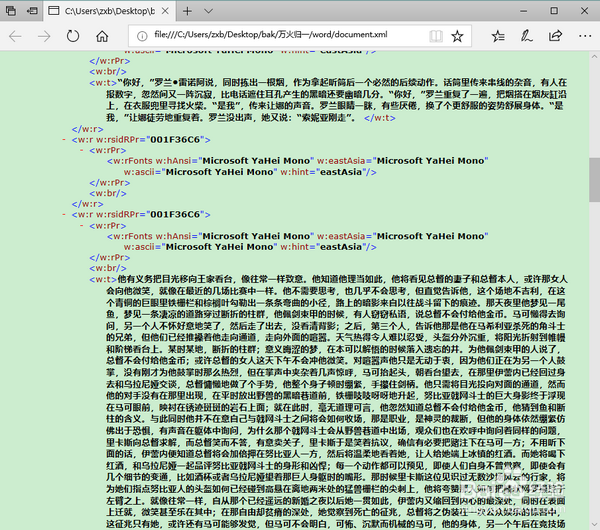Minimize the browser window
The image size is (600, 530).
click(523, 11)
